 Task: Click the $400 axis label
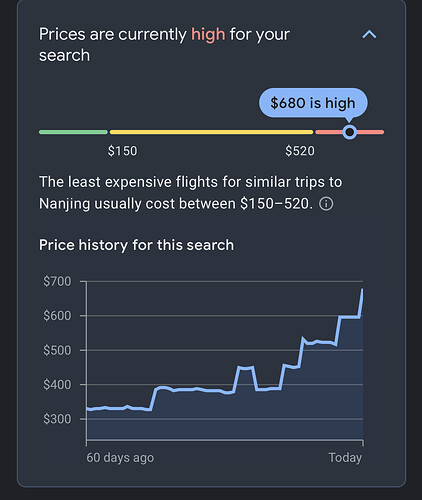pyautogui.click(x=57, y=385)
